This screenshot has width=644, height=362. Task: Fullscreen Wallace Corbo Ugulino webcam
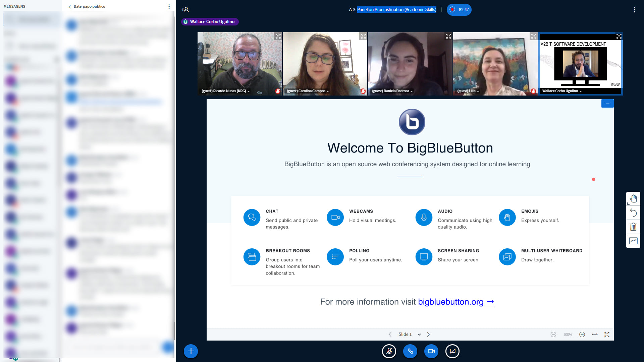pos(619,36)
